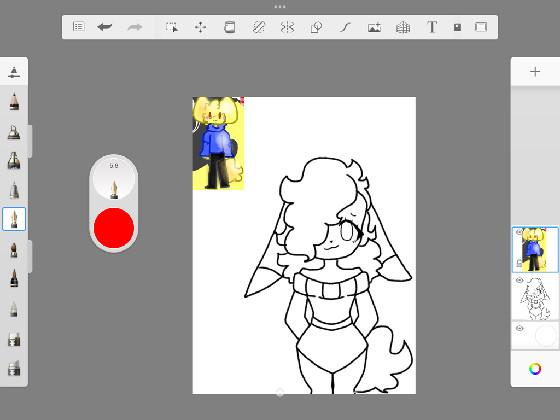Image resolution: width=560 pixels, height=420 pixels.
Task: Select the line-art sketch layer
Action: point(535,298)
